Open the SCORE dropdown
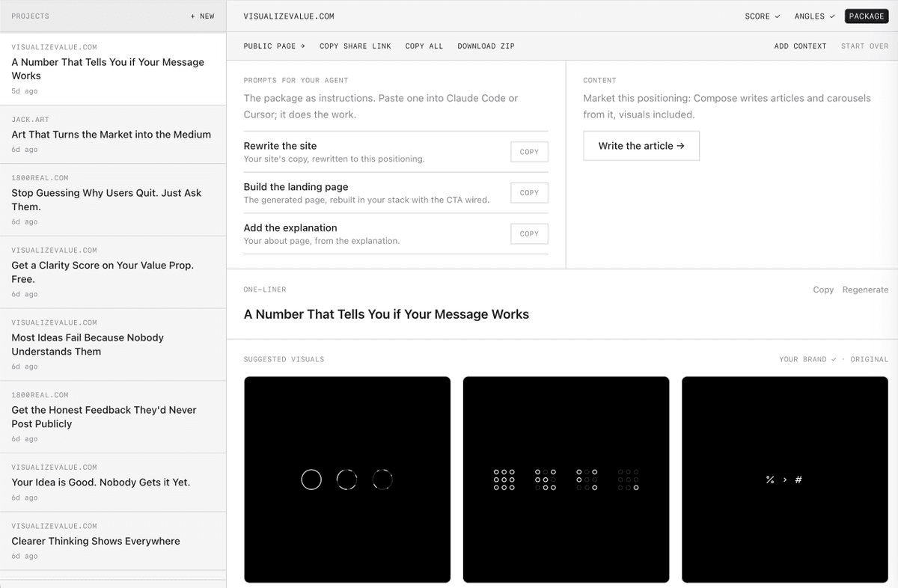 pos(763,16)
